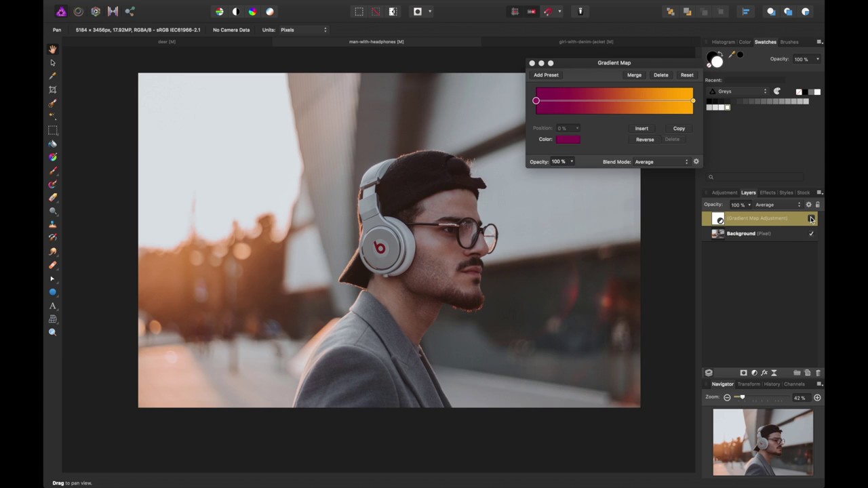Select the Move tool arrow
Image resolution: width=868 pixels, height=488 pixels.
click(52, 63)
